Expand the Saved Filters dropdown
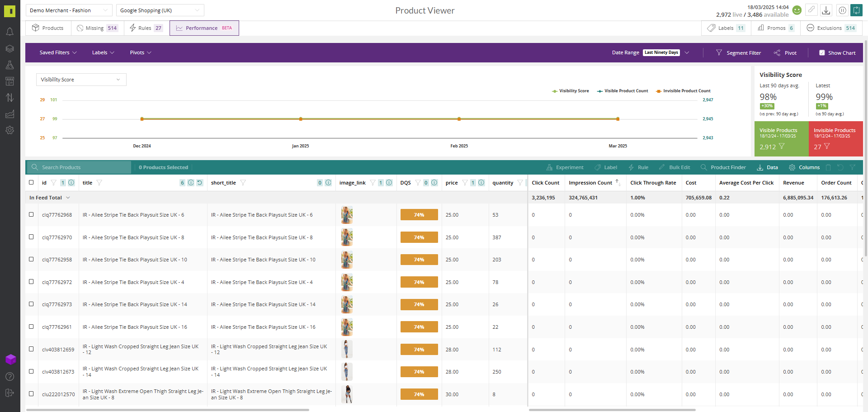This screenshot has width=868, height=412. [58, 53]
